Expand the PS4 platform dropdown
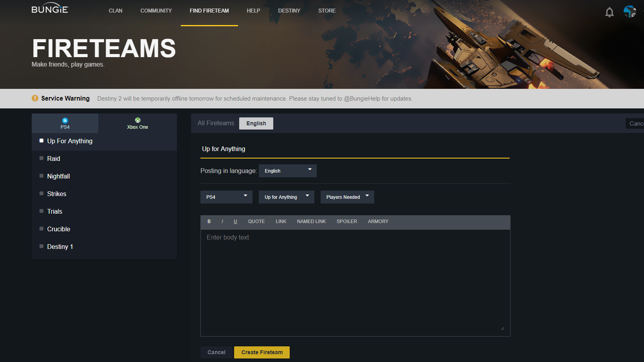The height and width of the screenshot is (362, 644). (x=226, y=197)
